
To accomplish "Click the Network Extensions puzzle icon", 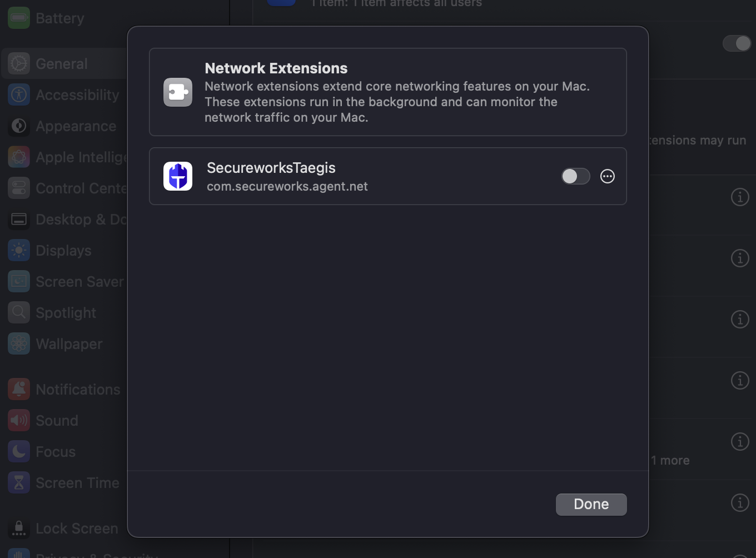I will 178,92.
